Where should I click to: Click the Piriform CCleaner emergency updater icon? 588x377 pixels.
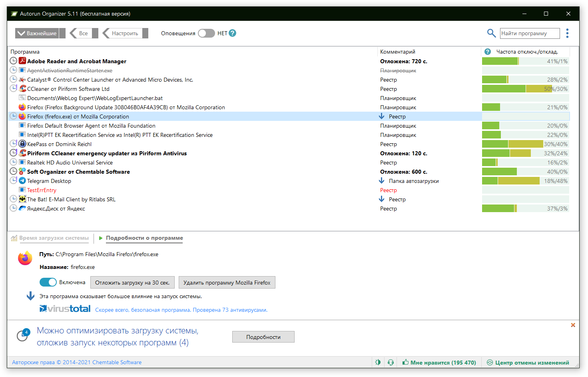22,153
